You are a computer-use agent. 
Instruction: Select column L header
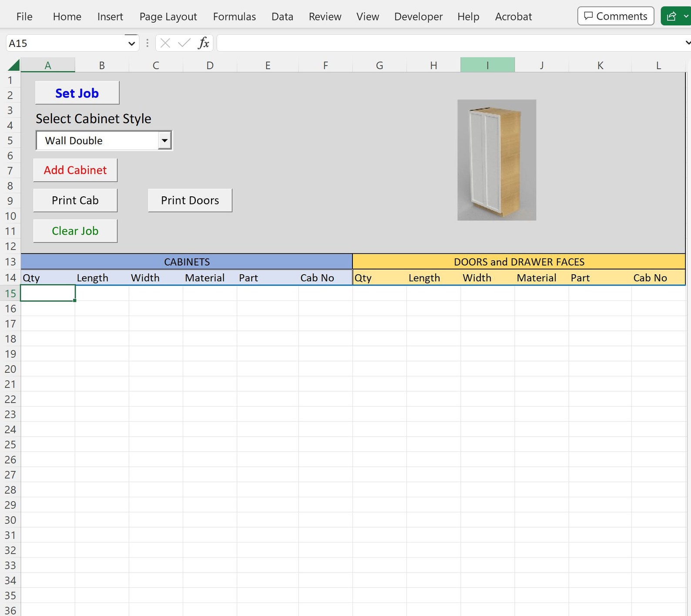658,65
